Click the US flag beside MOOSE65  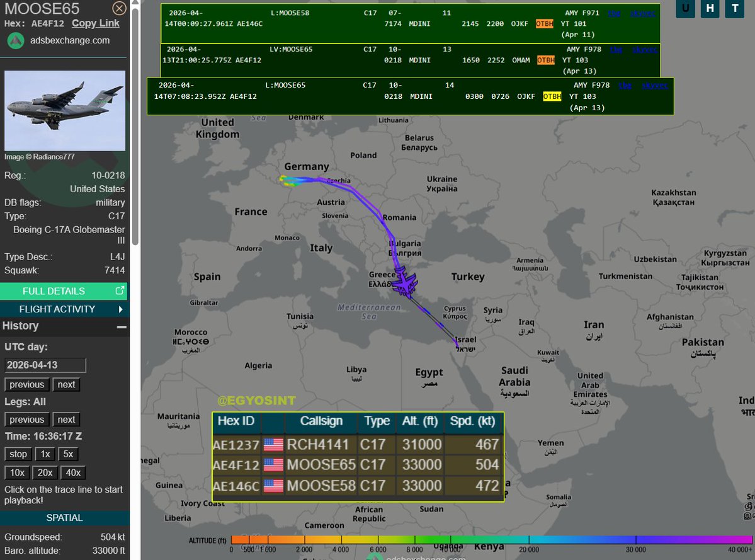[x=273, y=465]
